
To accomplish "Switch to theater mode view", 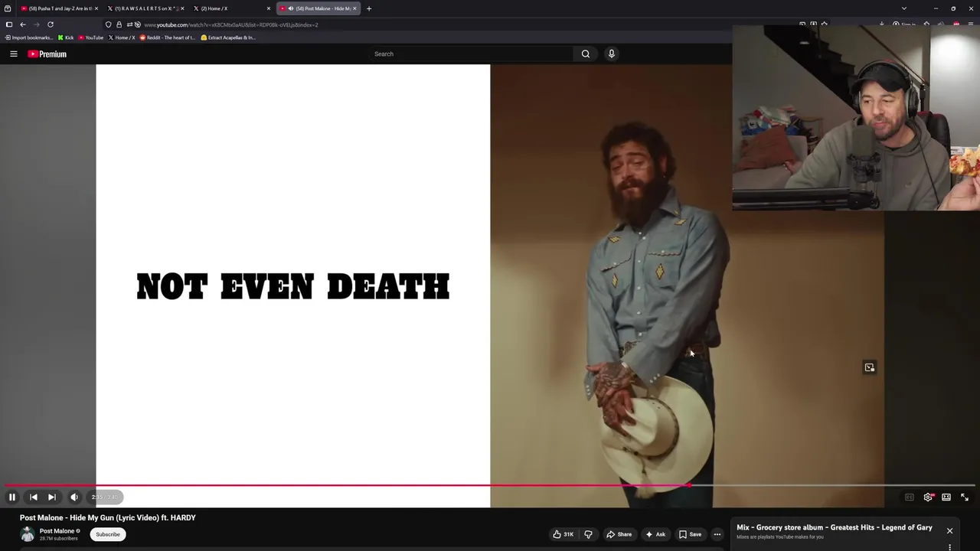I will [946, 497].
